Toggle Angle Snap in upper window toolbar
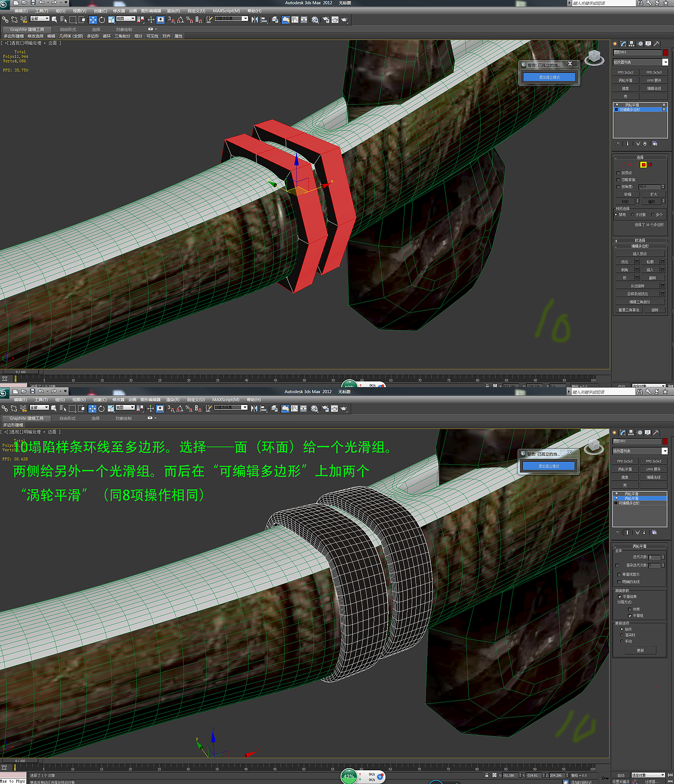The width and height of the screenshot is (674, 784). coord(180,19)
